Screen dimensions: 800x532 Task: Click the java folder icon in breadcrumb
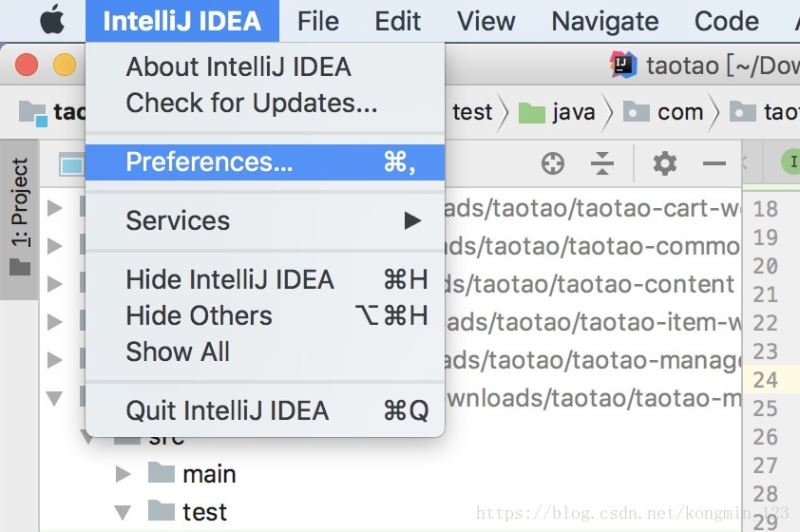pyautogui.click(x=532, y=112)
